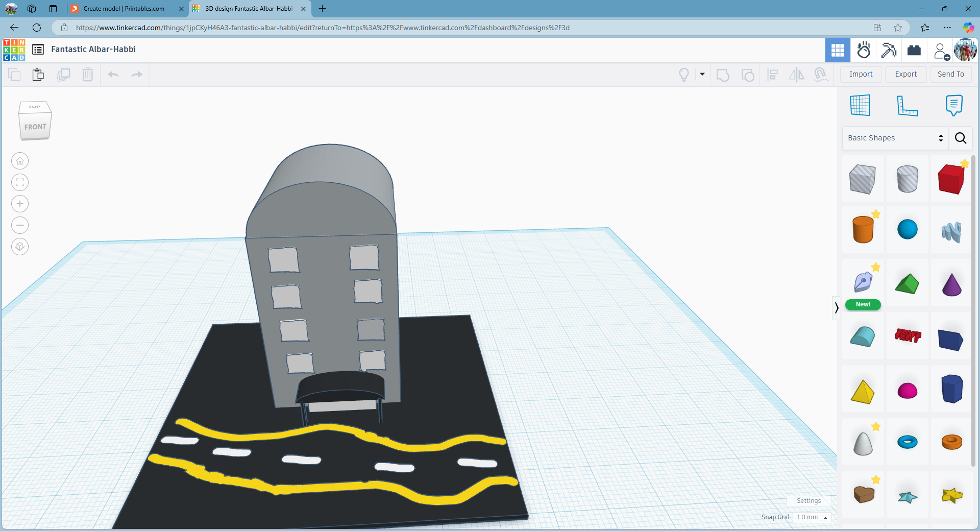The image size is (980, 531).
Task: Redo the last undone action
Action: pos(137,75)
